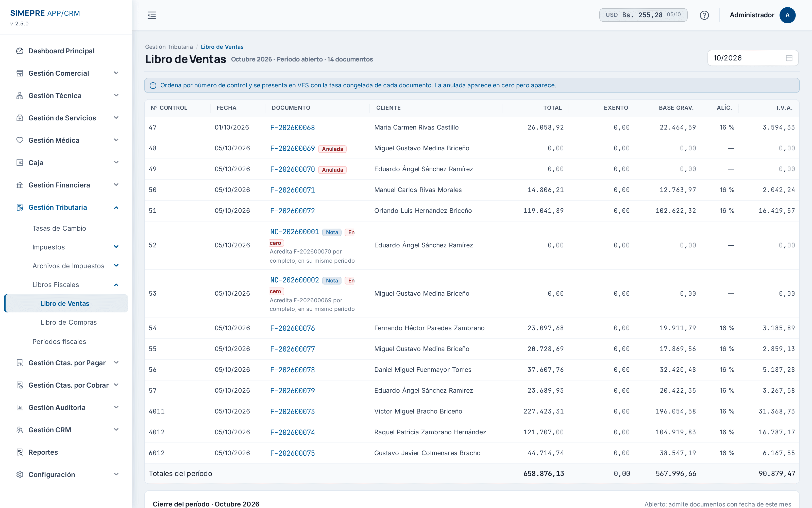Click the 10/2026 period input field
This screenshot has width=812, height=508.
click(x=753, y=58)
